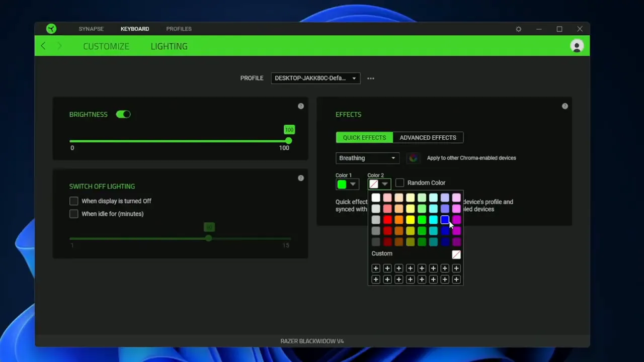Toggle the Brightness switch off

tap(123, 115)
